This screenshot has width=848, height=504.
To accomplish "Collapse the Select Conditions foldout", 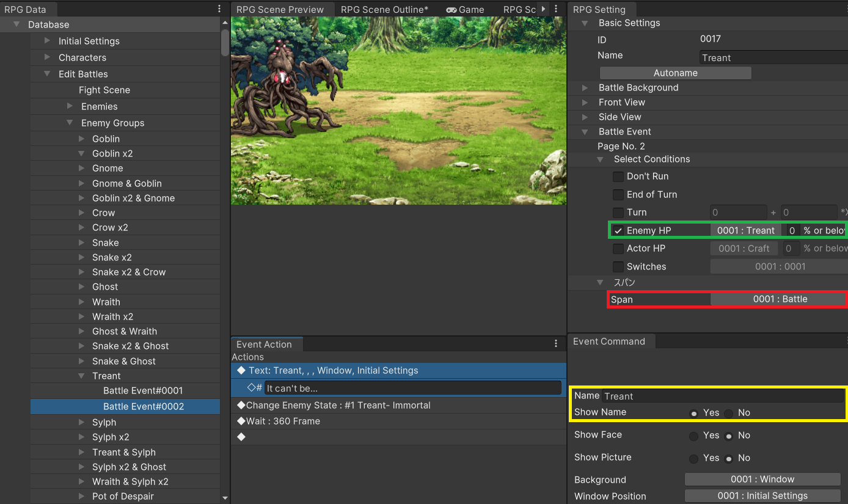I will pos(600,159).
